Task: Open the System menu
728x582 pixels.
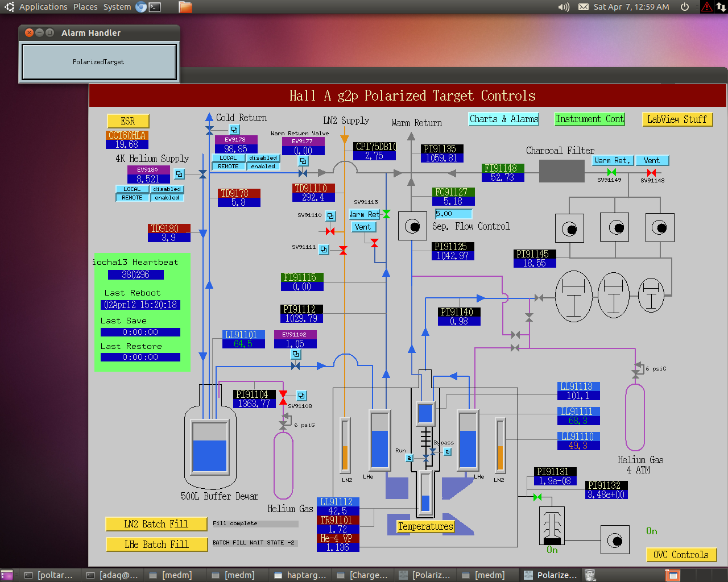Action: click(x=117, y=7)
